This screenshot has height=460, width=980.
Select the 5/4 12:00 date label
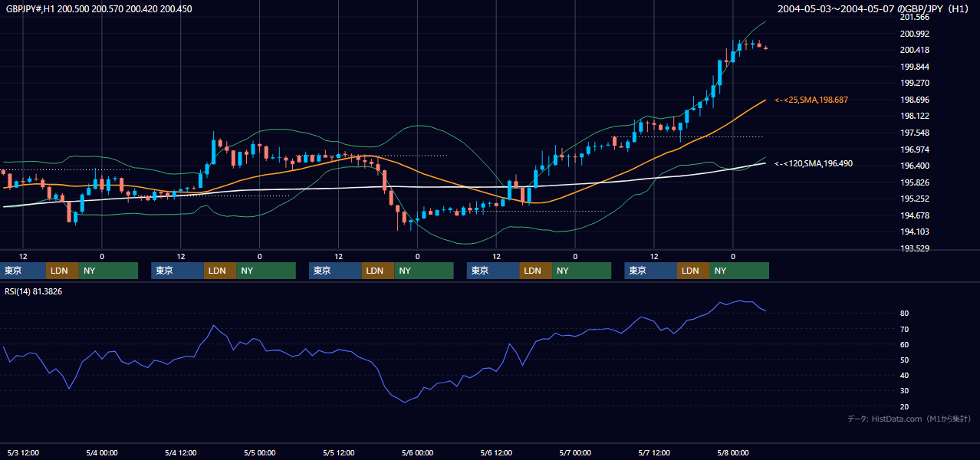coord(181,452)
